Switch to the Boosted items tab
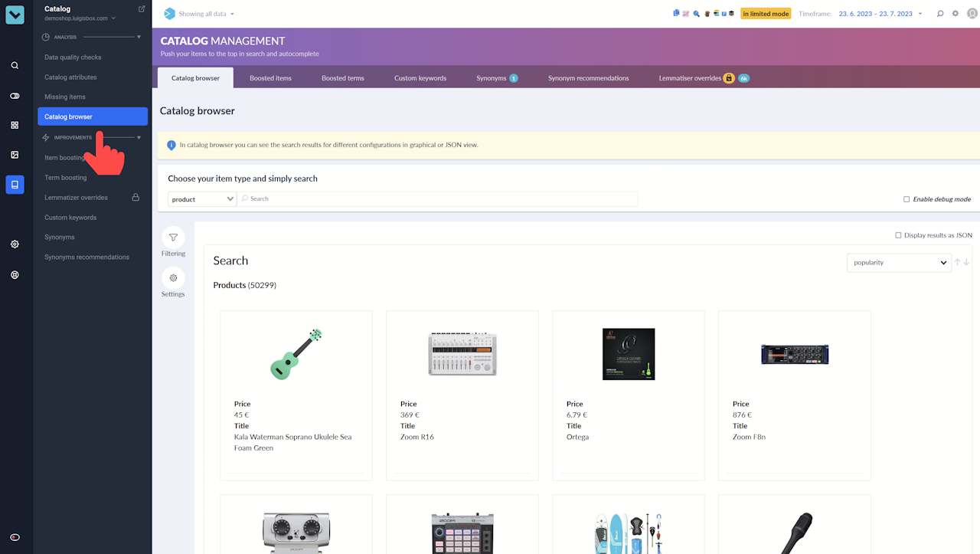Screen dimensions: 980x554 (270, 78)
